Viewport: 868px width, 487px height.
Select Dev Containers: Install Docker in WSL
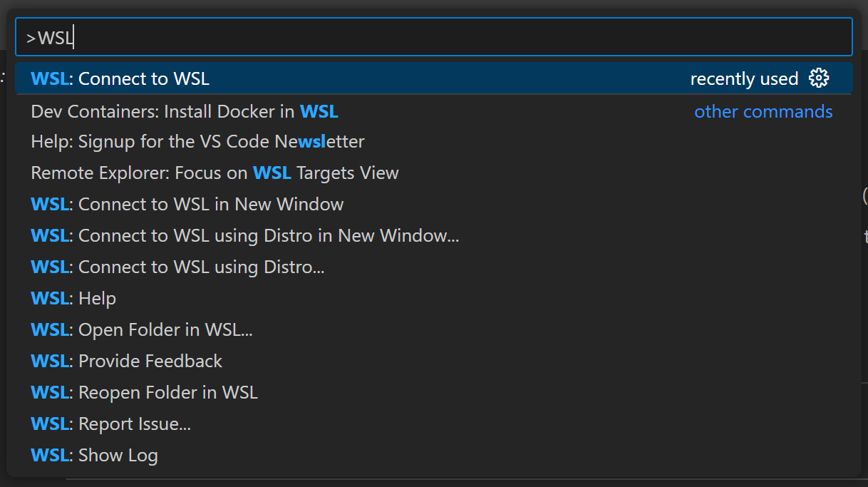click(185, 112)
